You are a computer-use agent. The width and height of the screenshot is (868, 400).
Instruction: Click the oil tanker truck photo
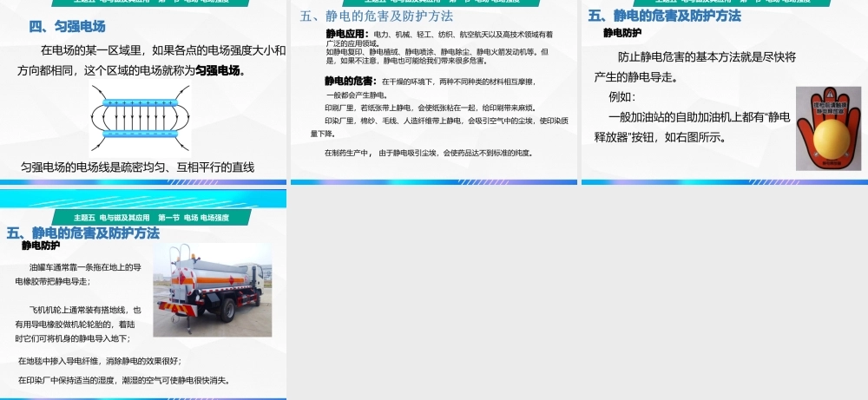point(212,290)
